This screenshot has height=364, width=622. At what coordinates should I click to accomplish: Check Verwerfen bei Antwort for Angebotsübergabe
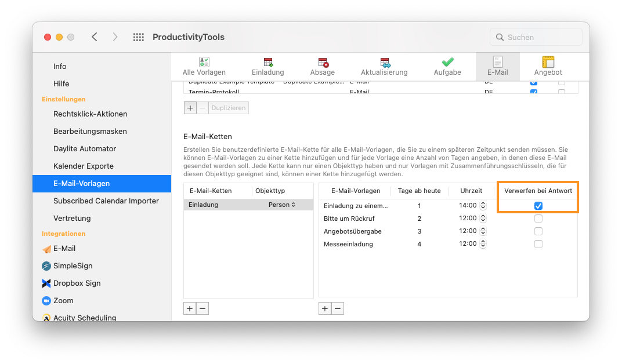click(538, 231)
